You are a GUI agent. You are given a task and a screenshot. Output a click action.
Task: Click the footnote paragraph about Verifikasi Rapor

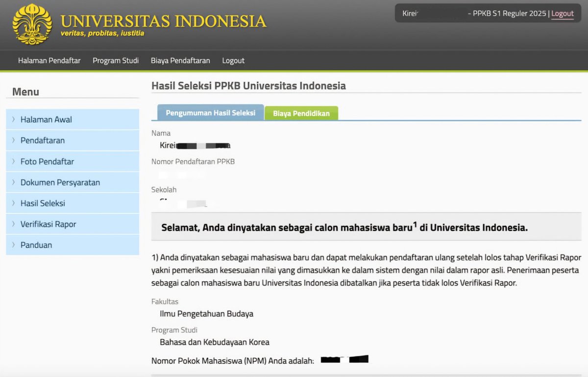tap(366, 270)
